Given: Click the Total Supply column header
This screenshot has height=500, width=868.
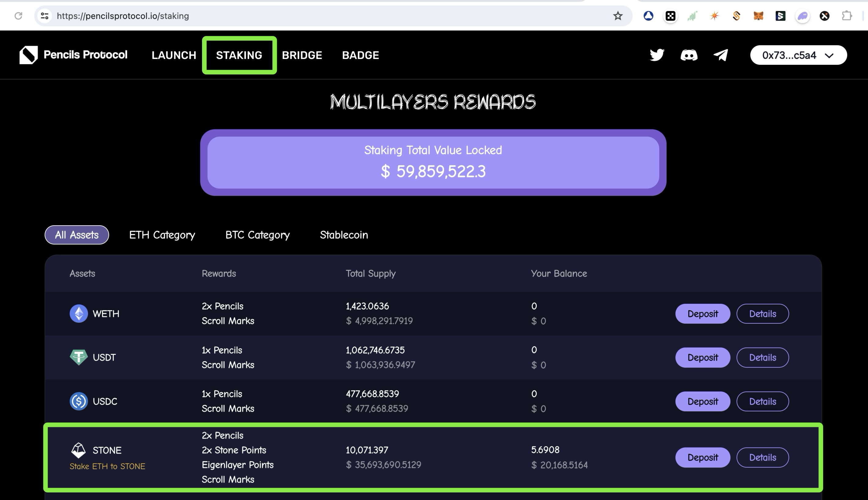Looking at the screenshot, I should pos(370,274).
